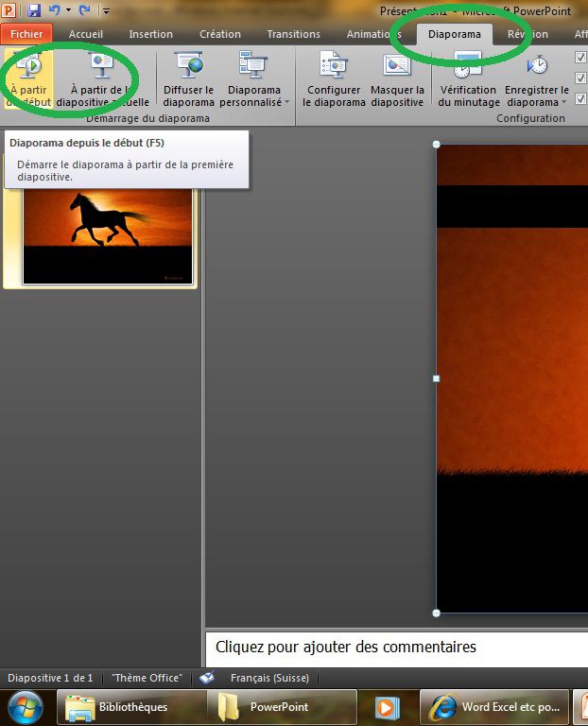Click the Undo arrow in quick access toolbar

coord(55,11)
